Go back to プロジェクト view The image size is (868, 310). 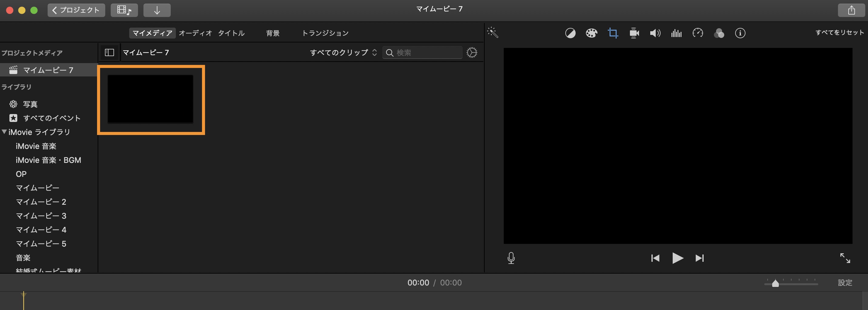tap(76, 10)
